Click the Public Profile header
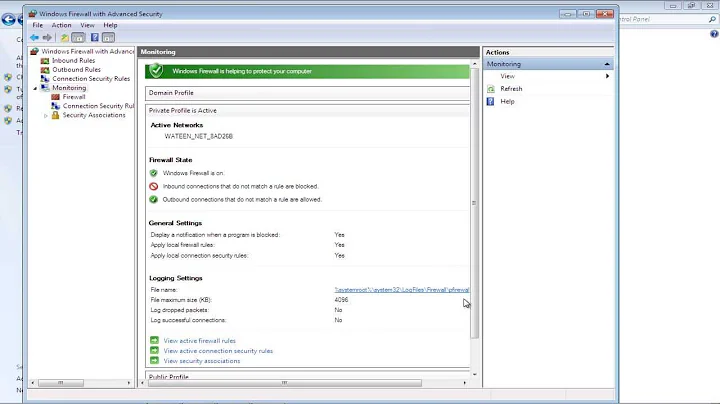 coord(307,376)
